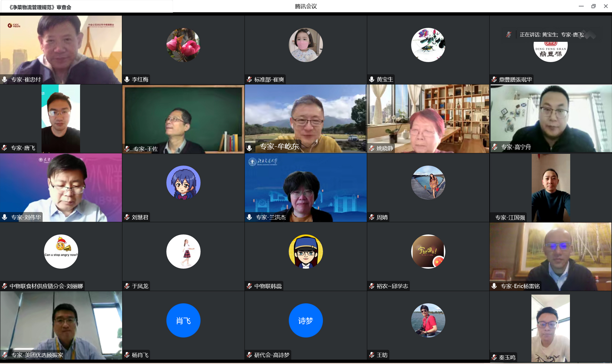The image size is (612, 364).
Task: Select the blue 诗梦 avatar circle
Action: pos(306,320)
